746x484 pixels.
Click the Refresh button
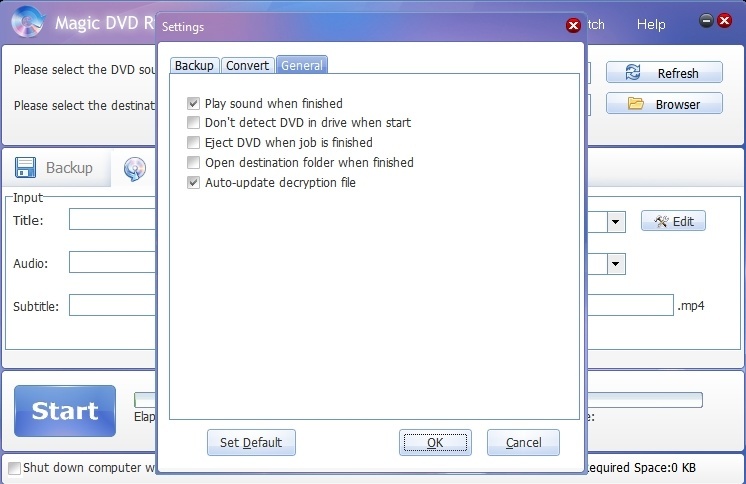pyautogui.click(x=664, y=72)
